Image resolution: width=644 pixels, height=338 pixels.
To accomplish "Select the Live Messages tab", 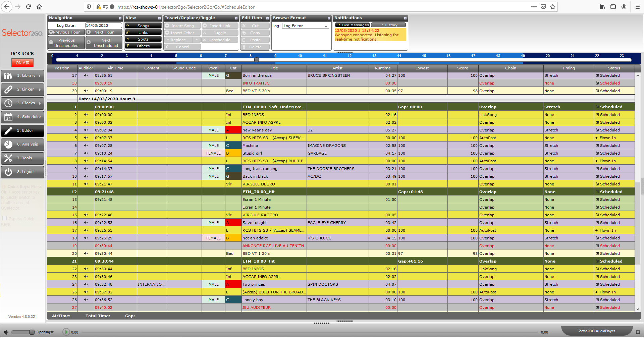I will pyautogui.click(x=353, y=25).
